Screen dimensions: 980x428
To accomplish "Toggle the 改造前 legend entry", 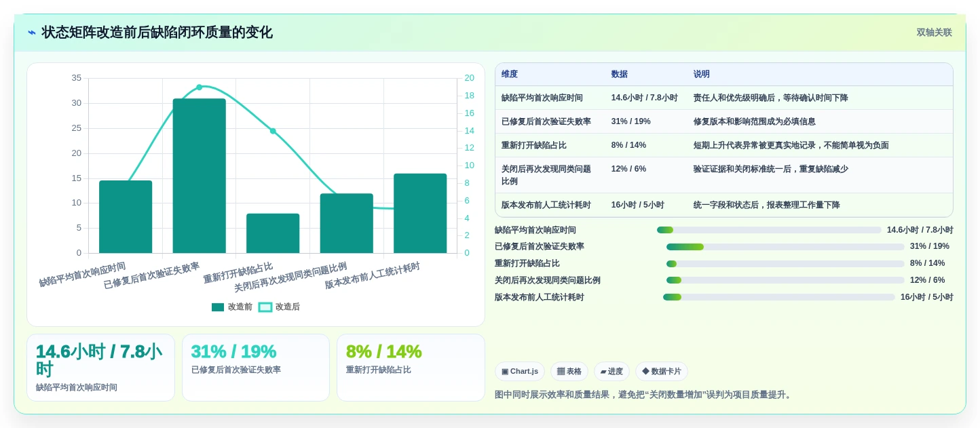I will (231, 307).
